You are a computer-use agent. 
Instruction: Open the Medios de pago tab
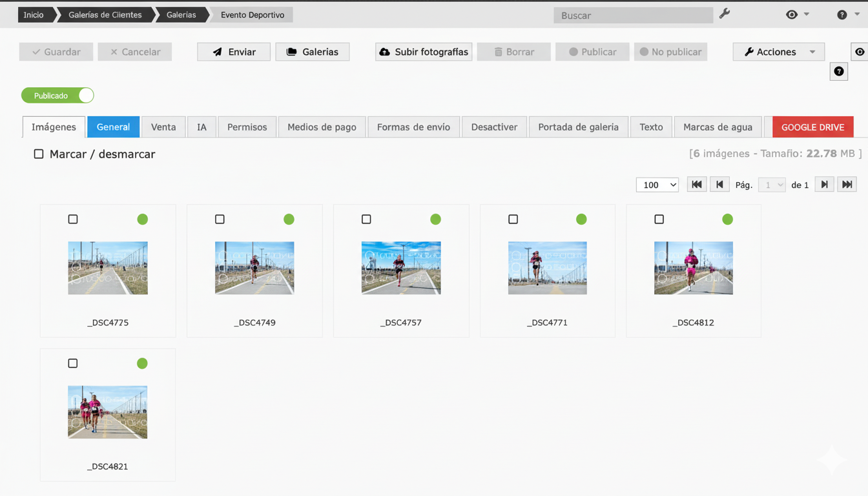click(322, 127)
